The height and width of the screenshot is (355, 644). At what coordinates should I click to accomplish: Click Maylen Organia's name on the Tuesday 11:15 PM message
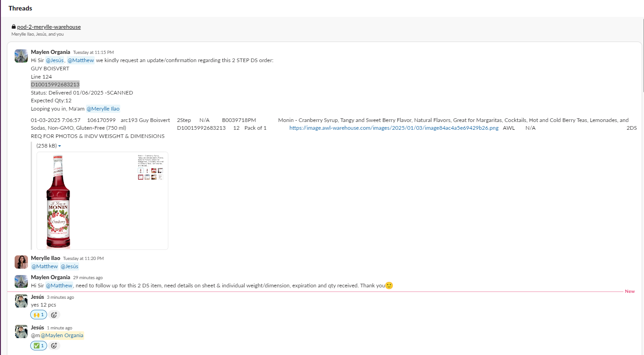click(50, 52)
